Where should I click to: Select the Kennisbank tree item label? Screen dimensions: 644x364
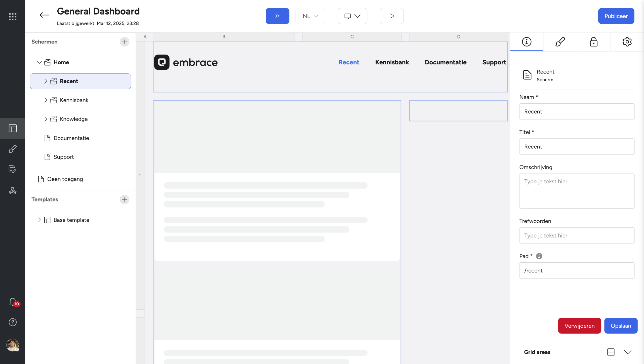[74, 100]
